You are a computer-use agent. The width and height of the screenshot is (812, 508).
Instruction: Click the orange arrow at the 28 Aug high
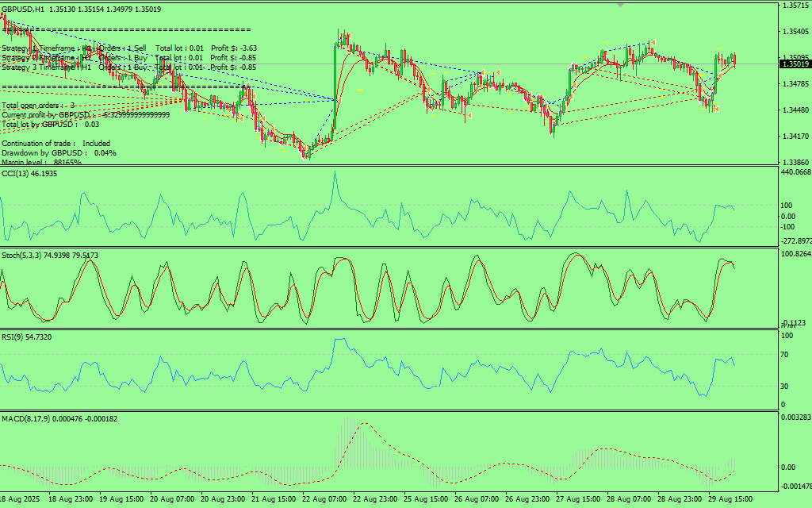[654, 42]
